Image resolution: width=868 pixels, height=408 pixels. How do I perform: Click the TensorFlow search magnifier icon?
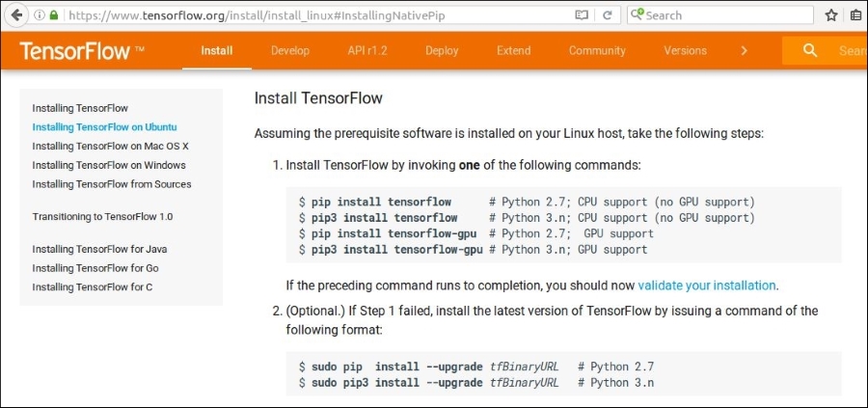click(810, 50)
